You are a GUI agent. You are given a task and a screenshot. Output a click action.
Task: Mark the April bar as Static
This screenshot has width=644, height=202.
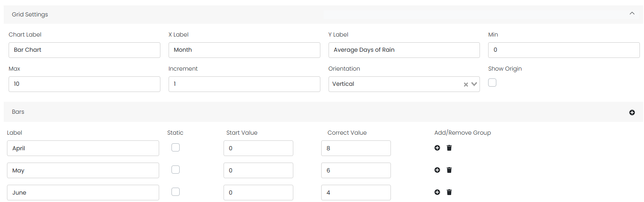176,147
